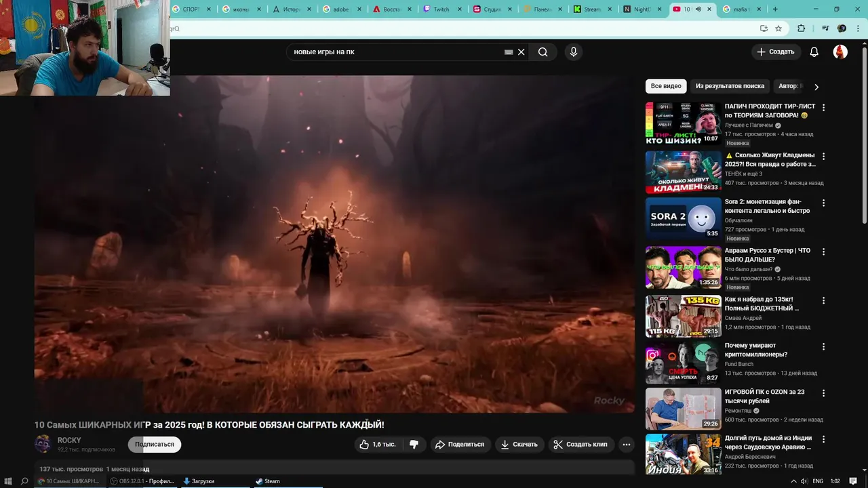Open options for Как я набрал до 135кг video
868x488 pixels.
[824, 300]
